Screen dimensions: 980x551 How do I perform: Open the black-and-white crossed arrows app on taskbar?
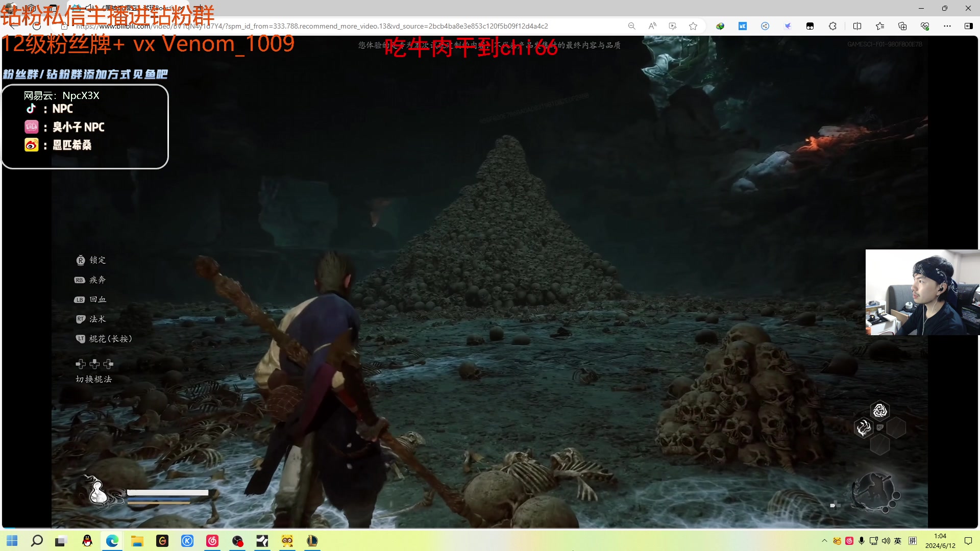pos(262,541)
